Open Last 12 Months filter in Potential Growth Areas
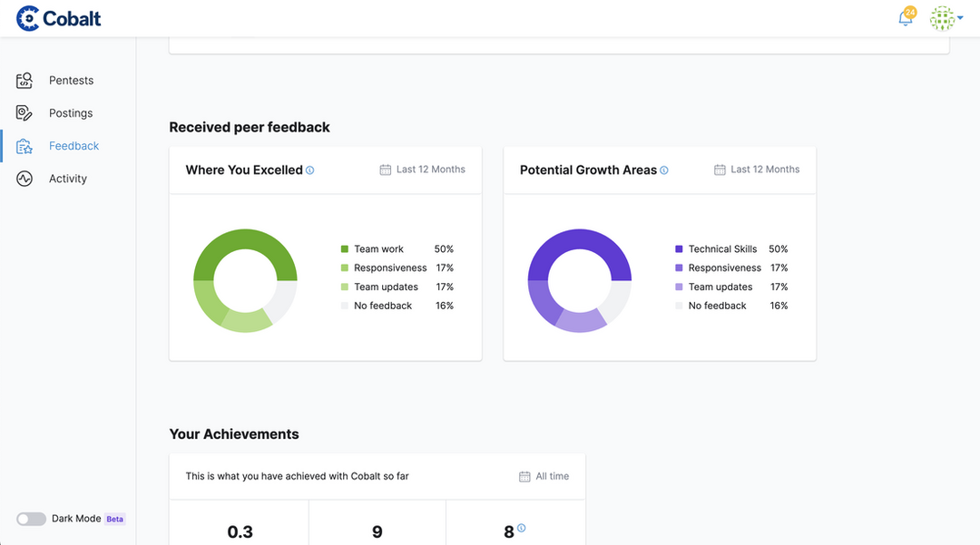980x545 pixels. pos(757,170)
